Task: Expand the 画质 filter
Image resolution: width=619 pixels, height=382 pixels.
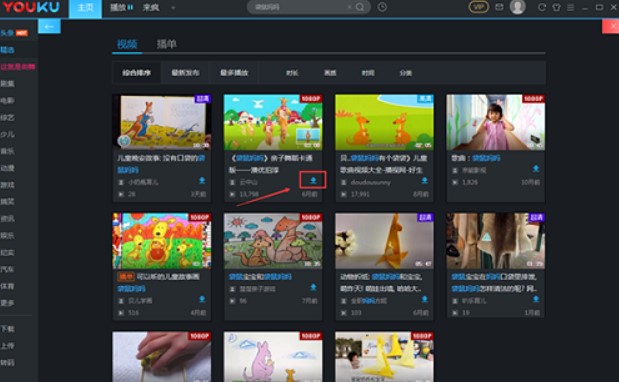Action: tap(330, 73)
